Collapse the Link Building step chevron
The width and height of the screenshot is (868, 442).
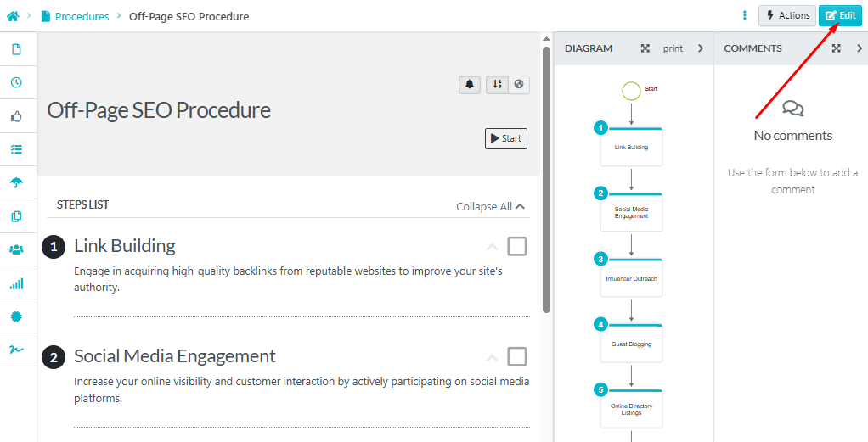[492, 247]
